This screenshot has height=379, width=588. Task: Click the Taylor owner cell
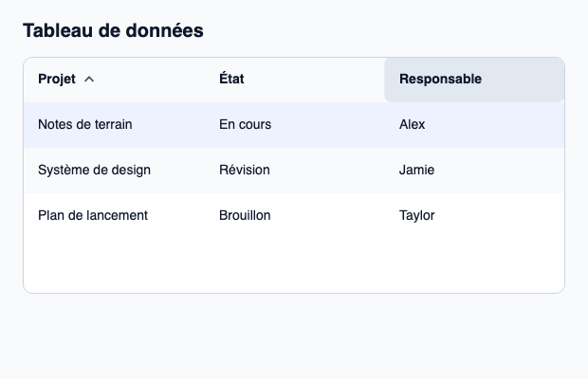pyautogui.click(x=474, y=216)
